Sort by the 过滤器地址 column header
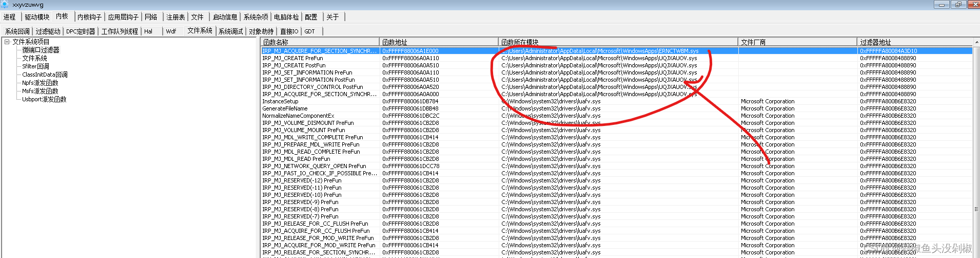Viewport: 980px width, 258px height. point(915,42)
